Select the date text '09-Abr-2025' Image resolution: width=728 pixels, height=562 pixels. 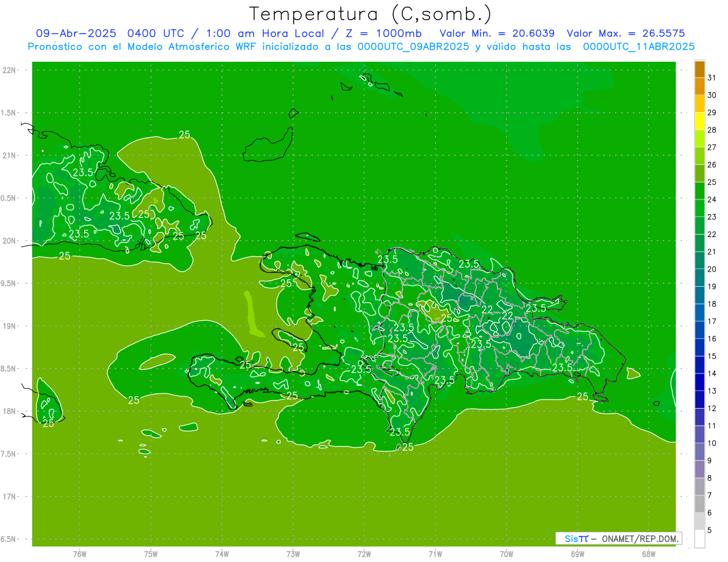[76, 33]
